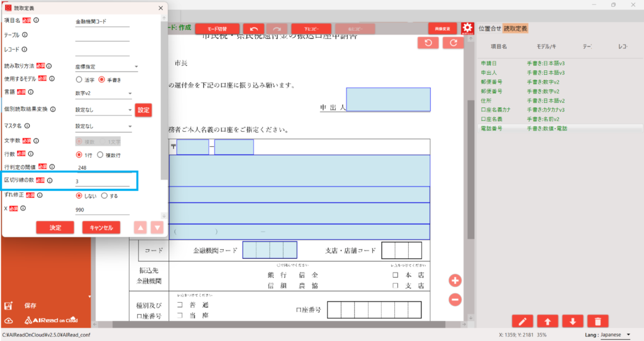The width and height of the screenshot is (644, 341).
Task: Confirm with the 決定 button
Action: [55, 228]
